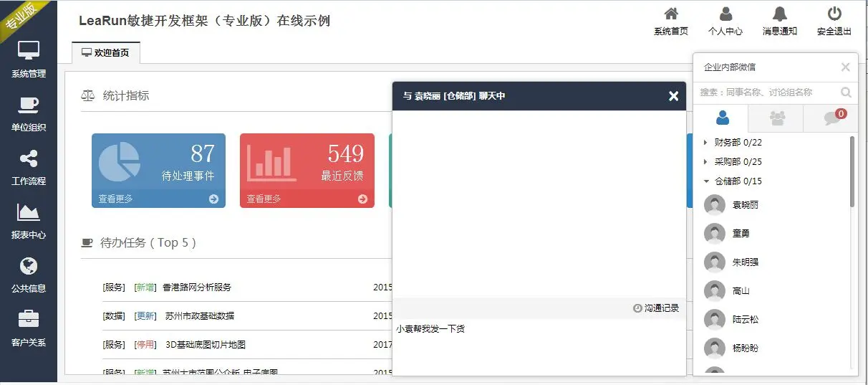This screenshot has width=868, height=385.
Task: Click the bar chart icon on red card
Action: 271,163
